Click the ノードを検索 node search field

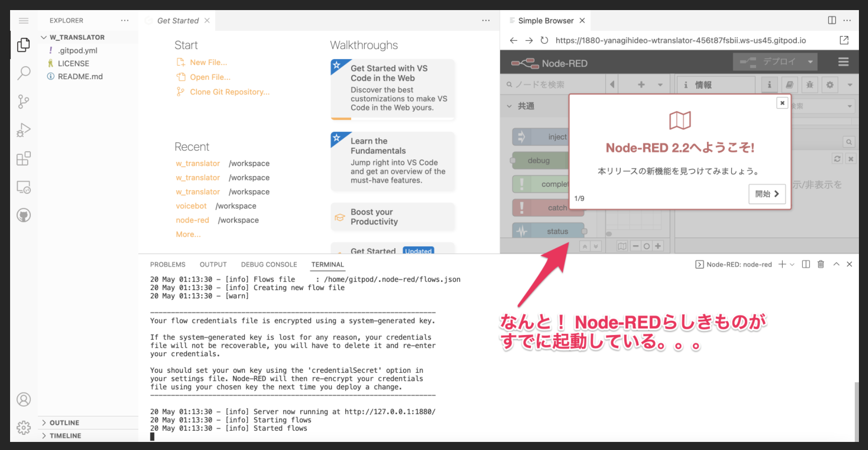[554, 85]
